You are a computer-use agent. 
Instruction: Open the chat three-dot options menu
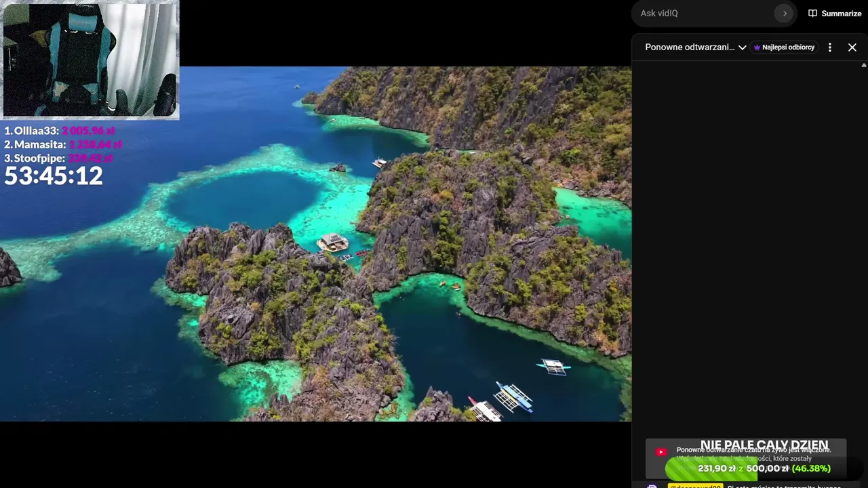tap(830, 47)
